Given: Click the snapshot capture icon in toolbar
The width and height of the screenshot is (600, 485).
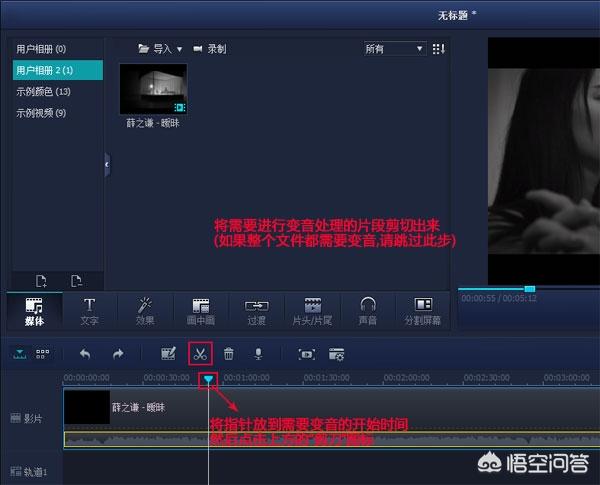Looking at the screenshot, I should (x=307, y=354).
